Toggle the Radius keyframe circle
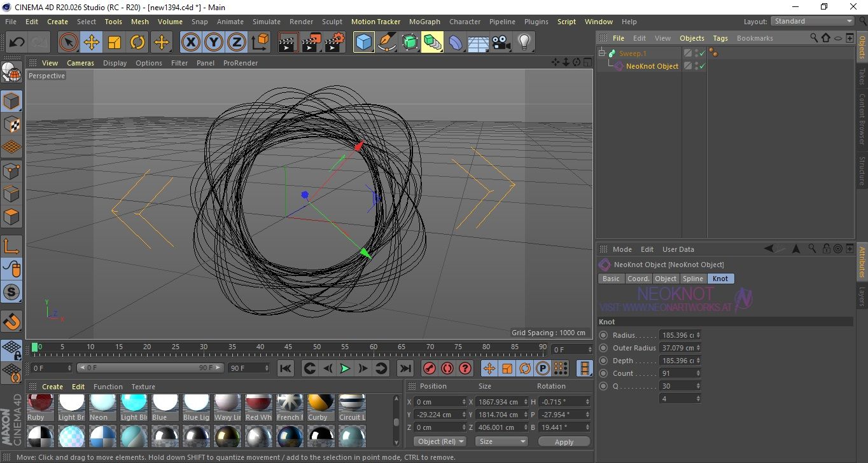 [x=603, y=335]
